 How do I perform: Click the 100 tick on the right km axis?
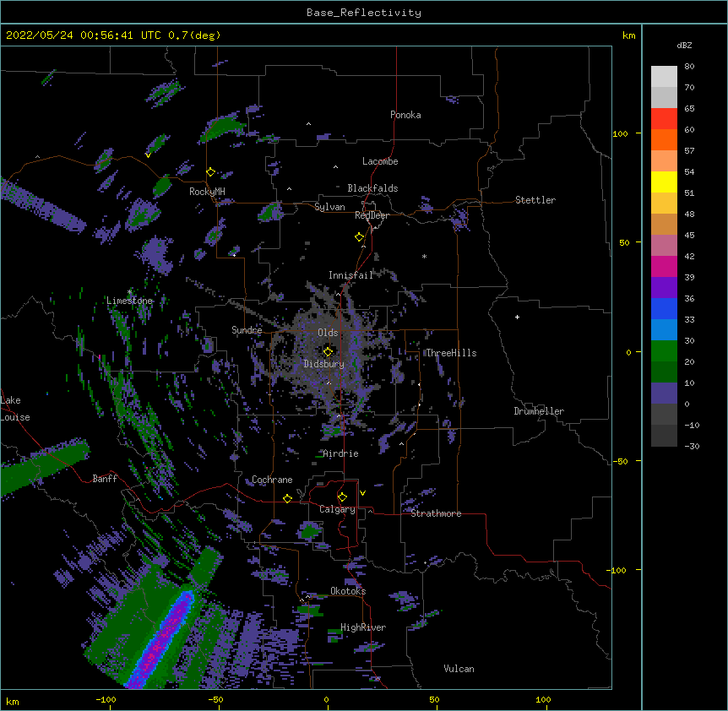pyautogui.click(x=620, y=133)
